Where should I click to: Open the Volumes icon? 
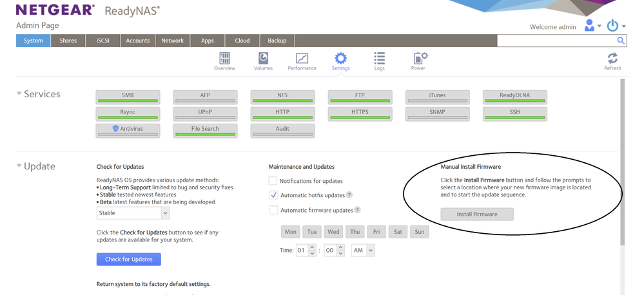coord(263,58)
